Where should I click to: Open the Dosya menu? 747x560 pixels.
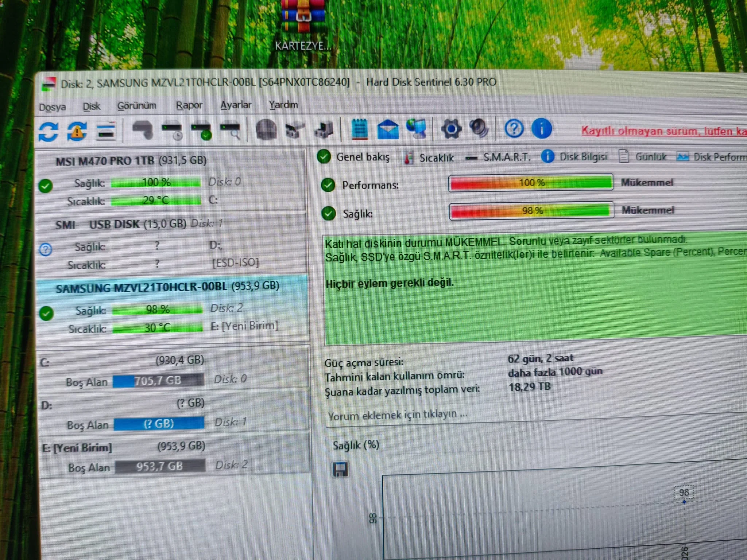(53, 107)
